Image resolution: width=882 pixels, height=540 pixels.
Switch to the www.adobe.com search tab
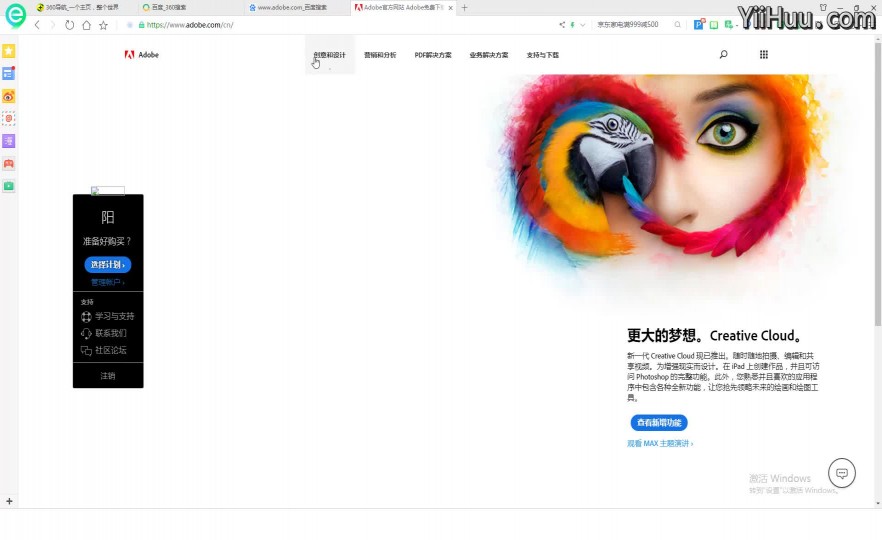pos(295,7)
